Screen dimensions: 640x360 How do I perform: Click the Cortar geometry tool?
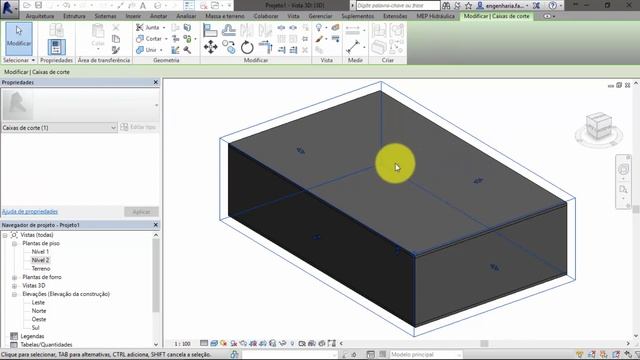pyautogui.click(x=149, y=38)
